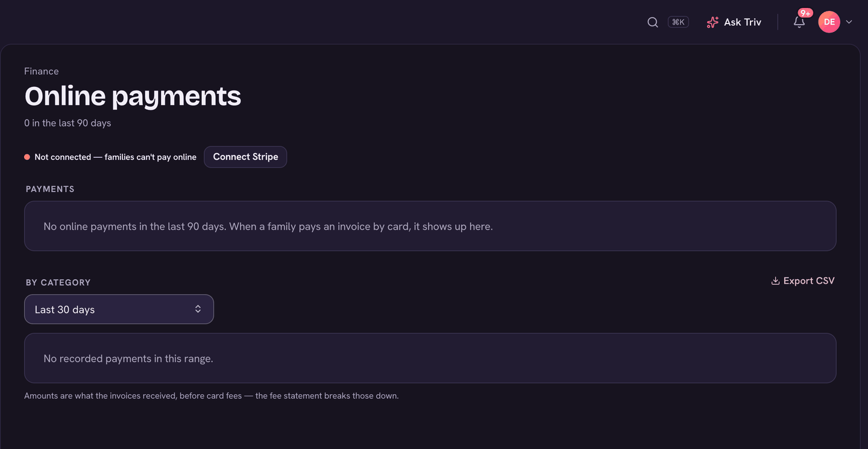Open the notifications bell
Screen dimensions: 868x449
coord(799,22)
